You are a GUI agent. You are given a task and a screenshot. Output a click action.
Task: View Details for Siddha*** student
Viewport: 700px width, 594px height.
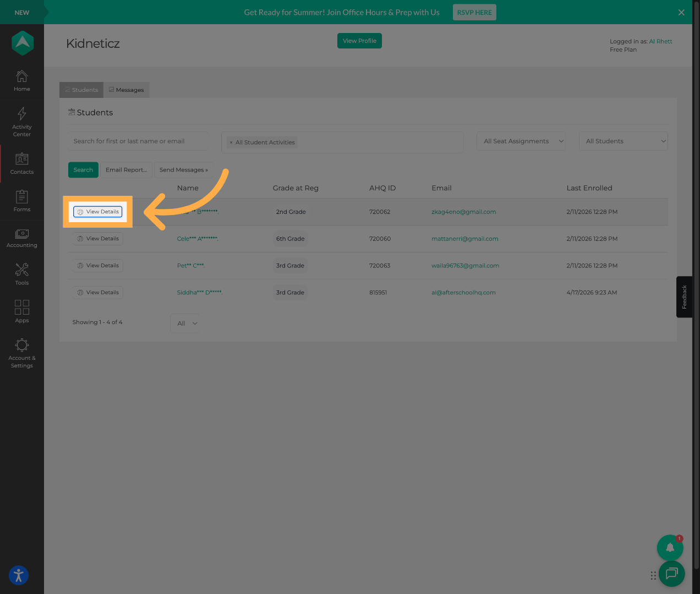pyautogui.click(x=98, y=293)
